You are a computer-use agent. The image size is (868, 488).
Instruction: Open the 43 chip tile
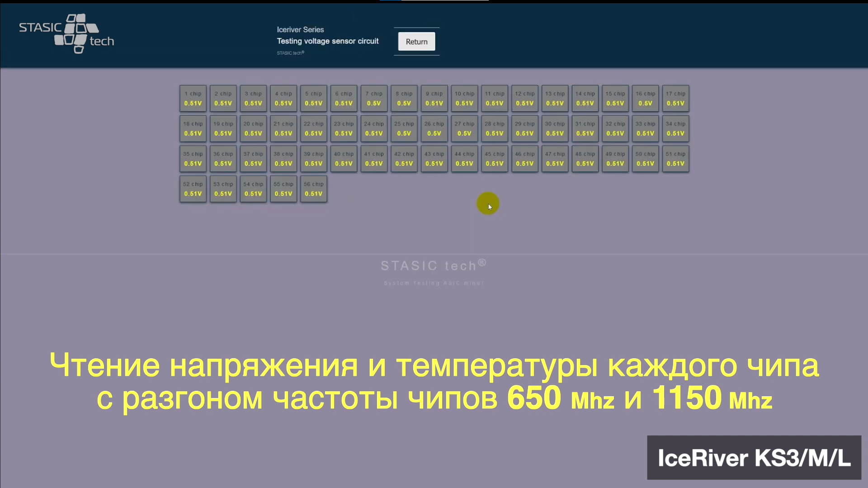[434, 159]
